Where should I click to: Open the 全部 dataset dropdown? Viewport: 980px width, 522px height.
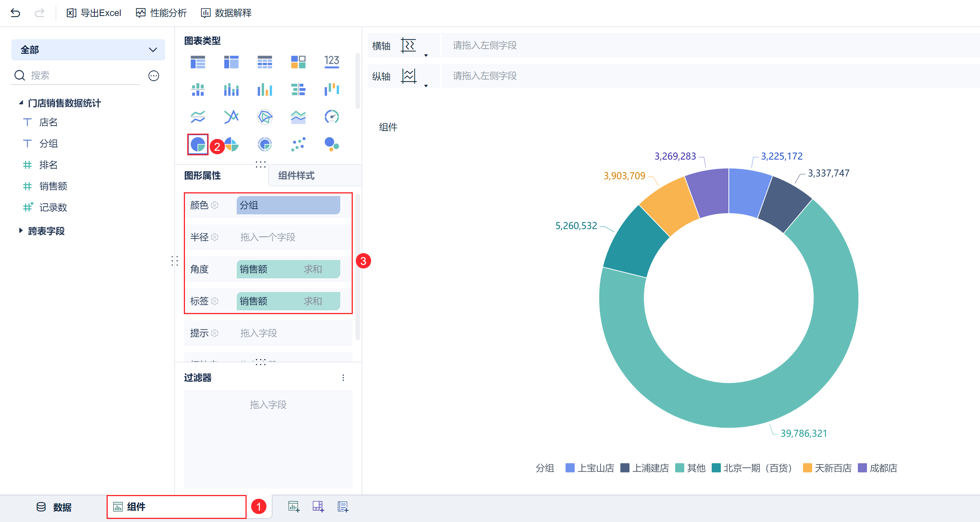click(x=88, y=50)
